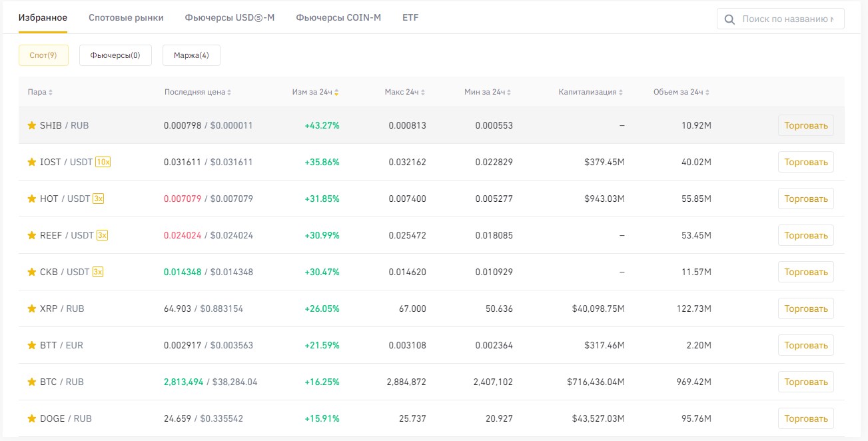The image size is (868, 441).
Task: Toggle the IOST / USDT favorite star
Action: tap(31, 162)
